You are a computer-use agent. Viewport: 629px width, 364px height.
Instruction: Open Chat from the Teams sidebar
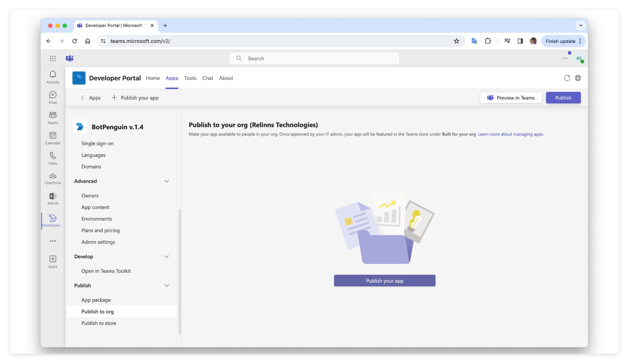[x=53, y=97]
